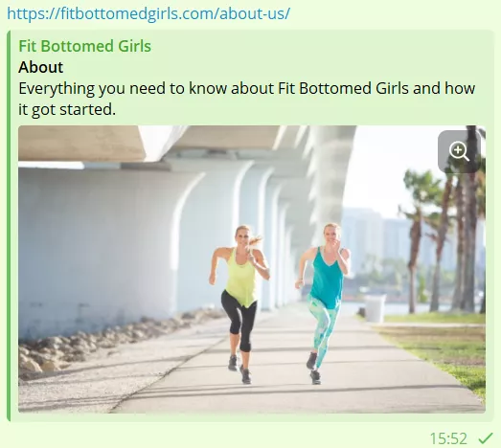The height and width of the screenshot is (448, 501).
Task: Click the preview description text
Action: tap(246, 99)
